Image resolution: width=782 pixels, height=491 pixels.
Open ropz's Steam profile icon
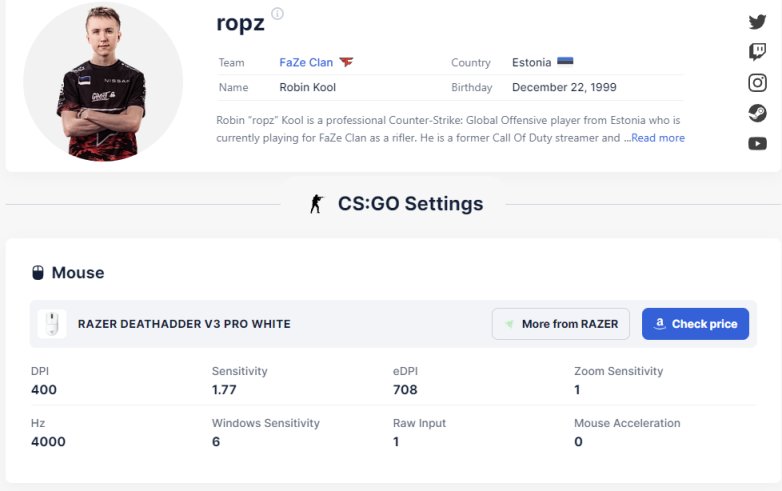(x=757, y=113)
